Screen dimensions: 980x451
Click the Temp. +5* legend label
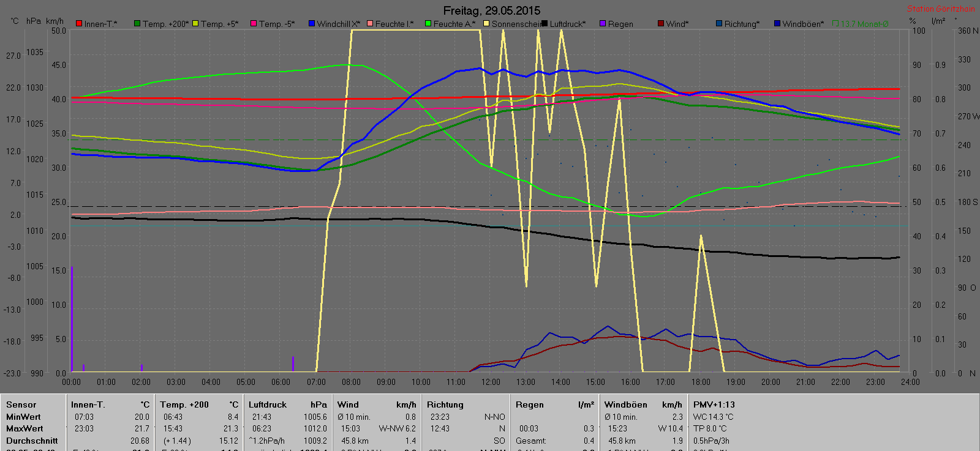tap(220, 24)
